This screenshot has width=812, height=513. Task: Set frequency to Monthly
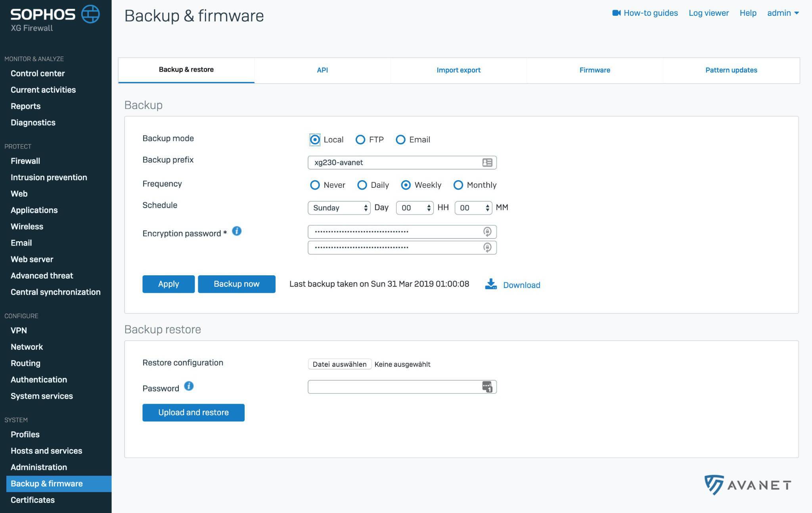[458, 185]
